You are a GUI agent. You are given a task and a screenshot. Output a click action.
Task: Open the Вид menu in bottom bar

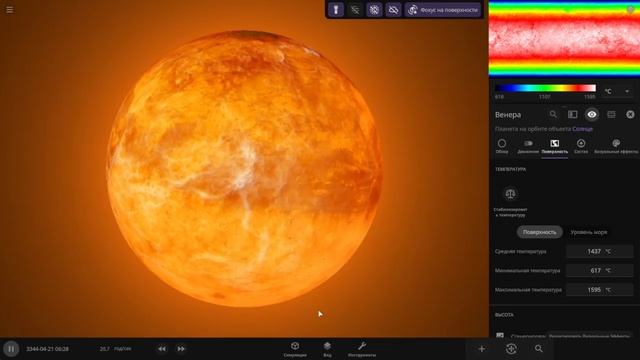[327, 349]
